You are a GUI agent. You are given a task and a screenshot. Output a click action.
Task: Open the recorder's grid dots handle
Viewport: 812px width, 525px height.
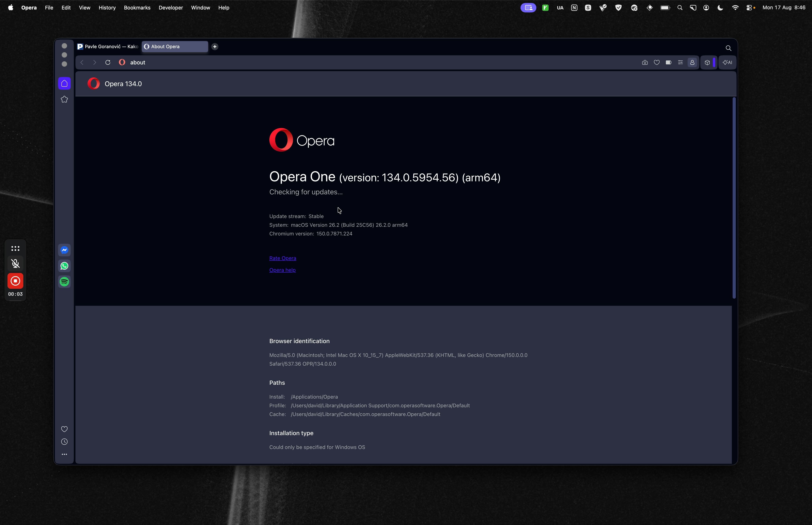[15, 248]
